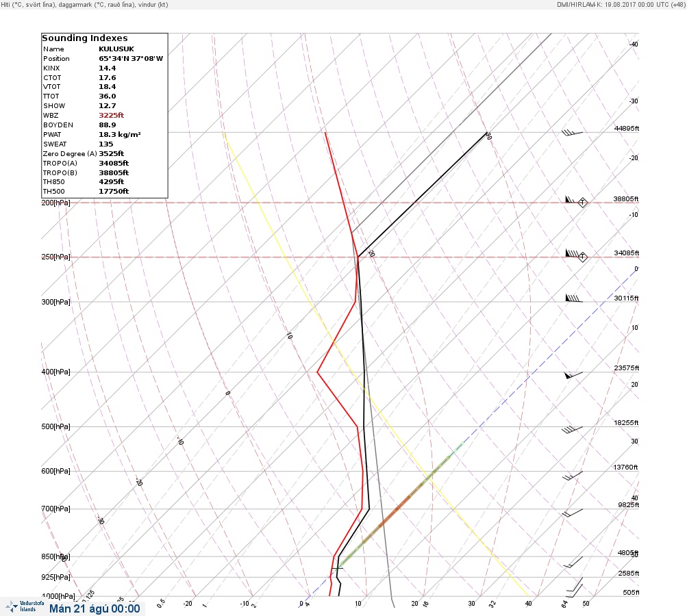The image size is (687, 616).
Task: Select the wind barb at 9825ft level
Action: (573, 513)
